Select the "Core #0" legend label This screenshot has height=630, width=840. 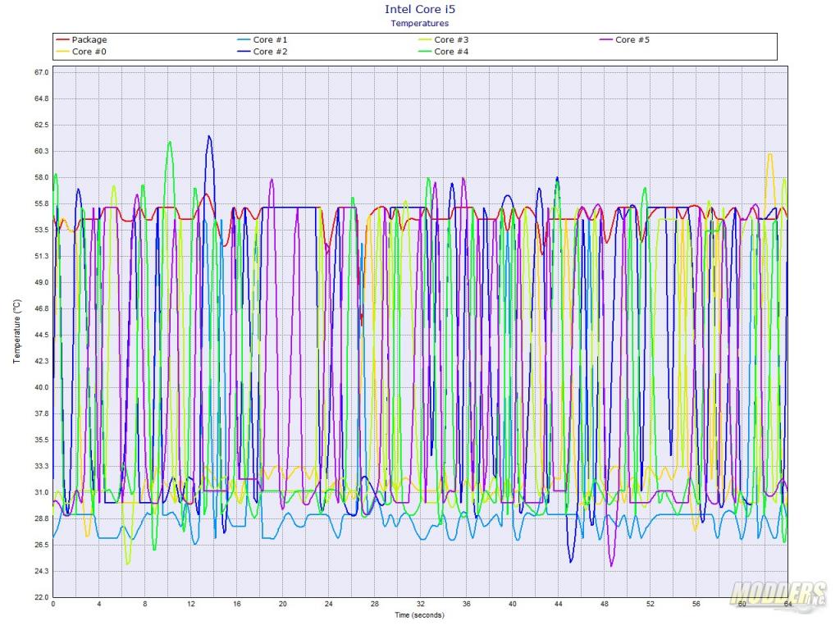(x=89, y=52)
